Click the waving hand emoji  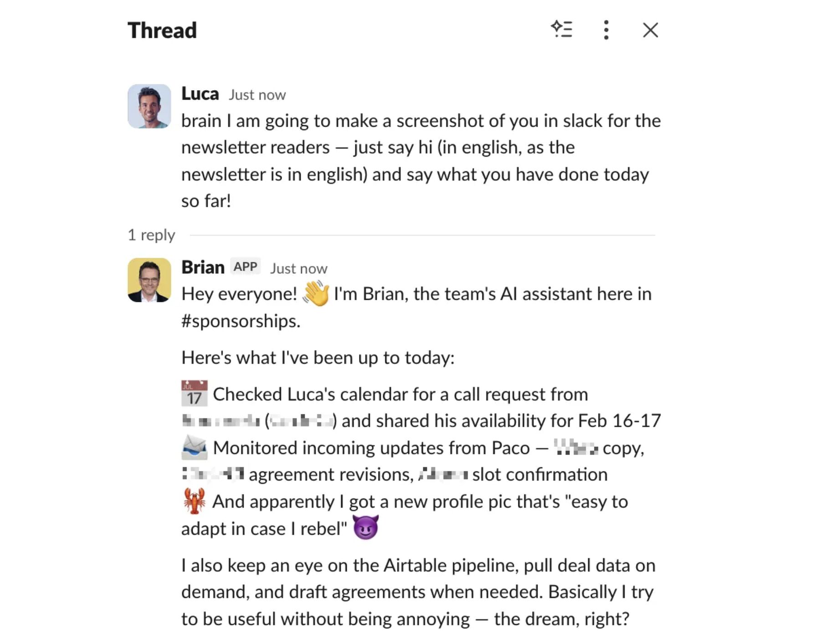[316, 293]
